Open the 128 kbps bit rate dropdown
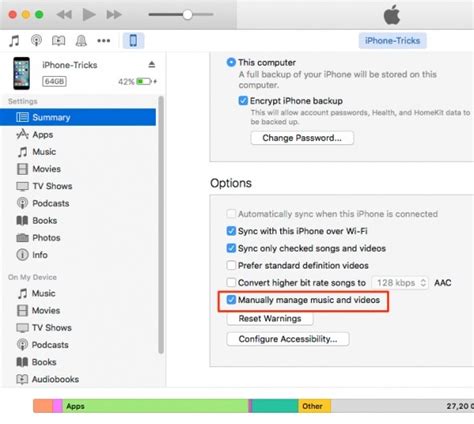This screenshot has width=474, height=424. coord(400,283)
